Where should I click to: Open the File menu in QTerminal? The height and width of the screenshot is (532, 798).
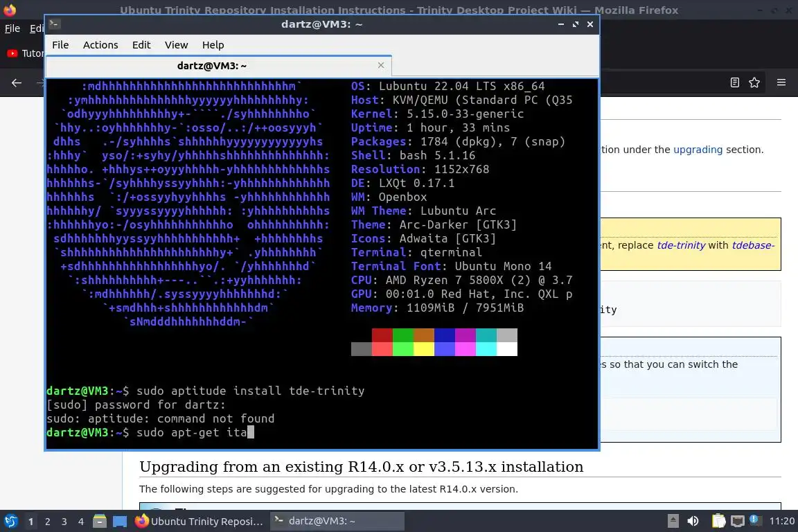(x=60, y=45)
